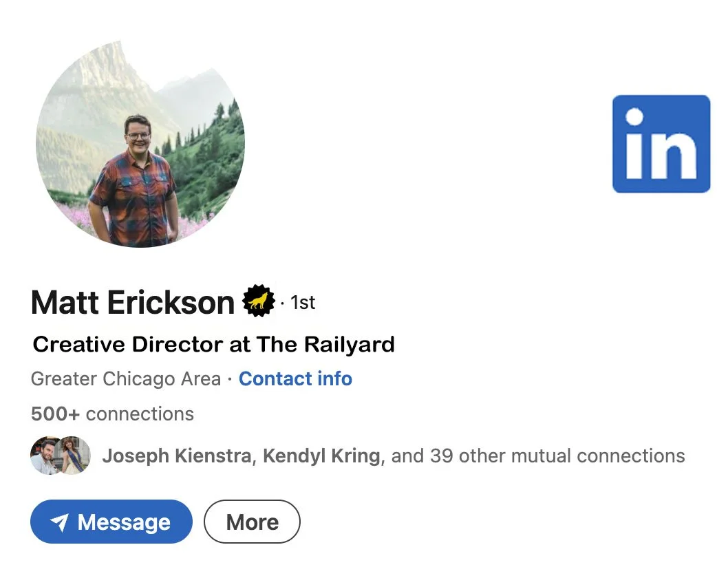Select the Matt Erickson name heading
Image resolution: width=728 pixels, height=567 pixels.
133,303
